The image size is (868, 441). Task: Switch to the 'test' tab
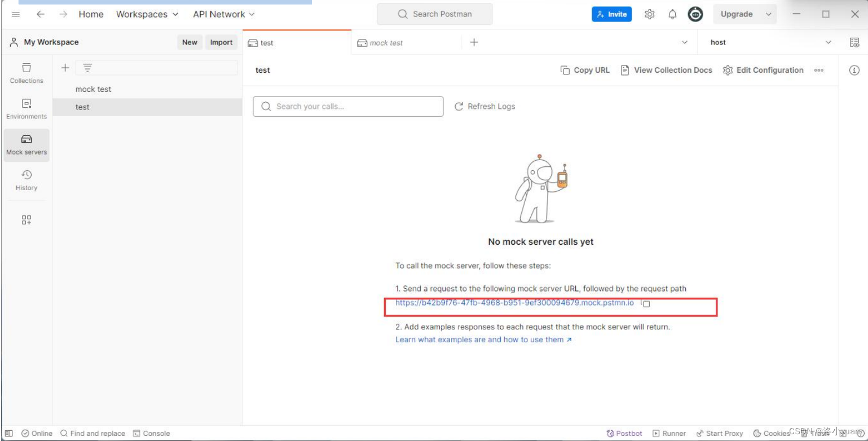pos(297,42)
